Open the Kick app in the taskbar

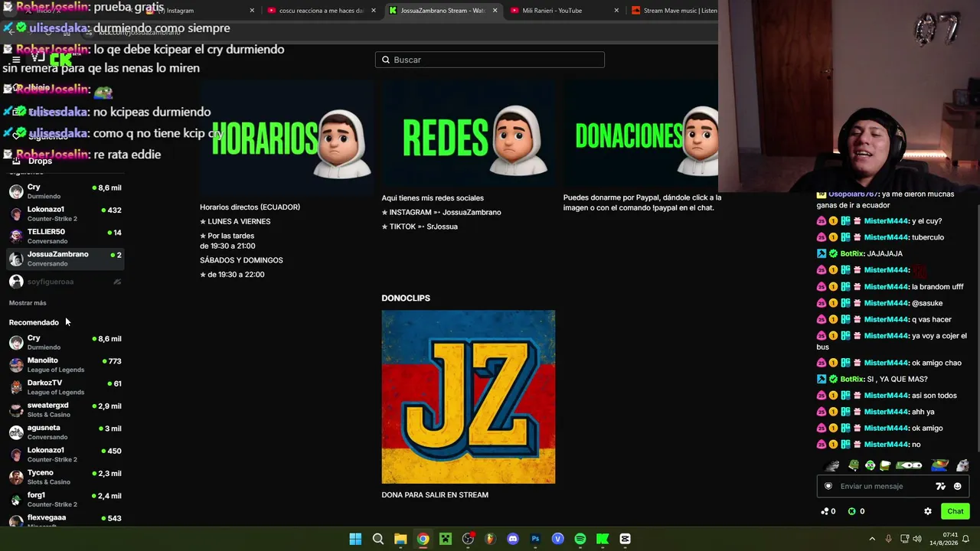(603, 539)
